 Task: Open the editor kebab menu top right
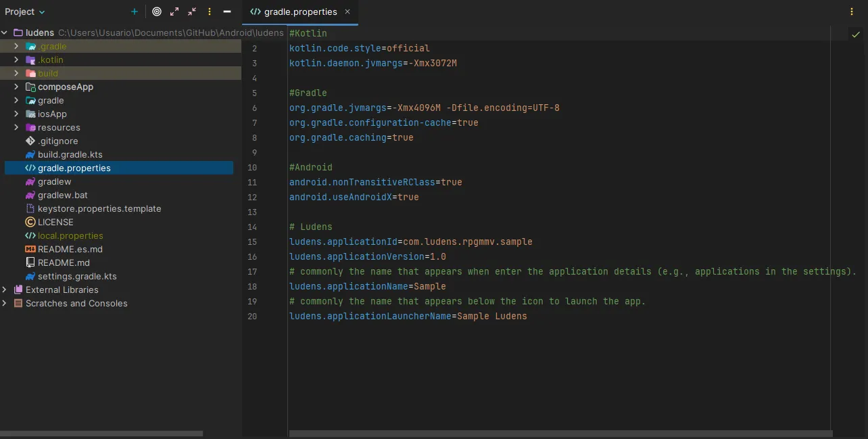tap(852, 11)
